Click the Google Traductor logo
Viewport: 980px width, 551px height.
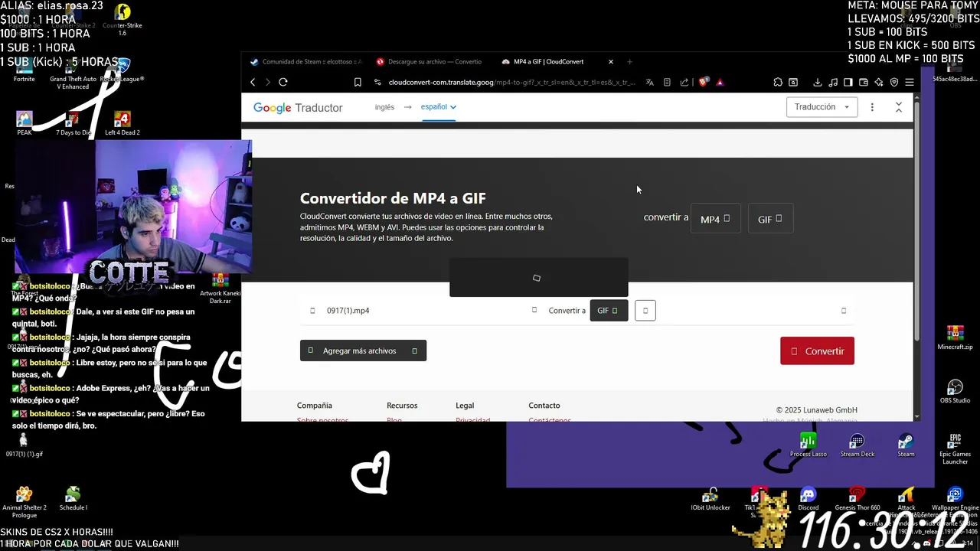point(298,108)
